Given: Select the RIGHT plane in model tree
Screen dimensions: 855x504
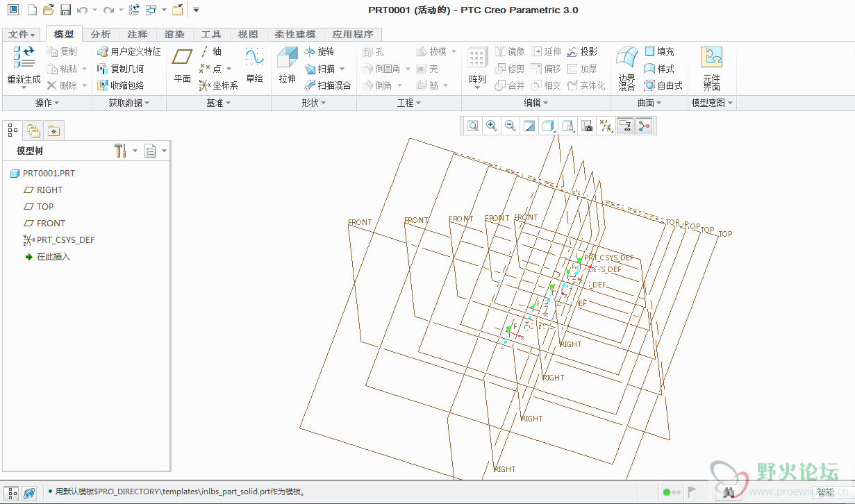Looking at the screenshot, I should [43, 190].
